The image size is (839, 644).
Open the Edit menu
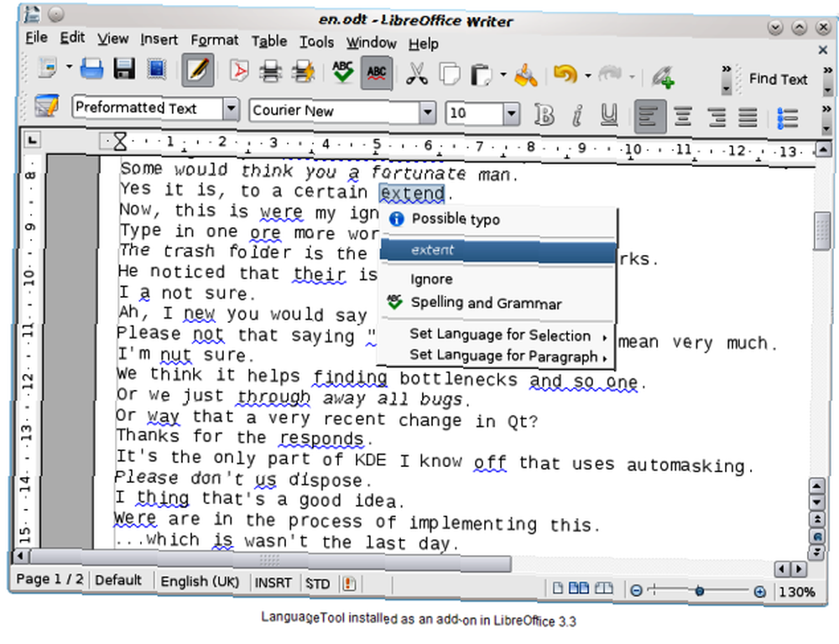(x=72, y=38)
